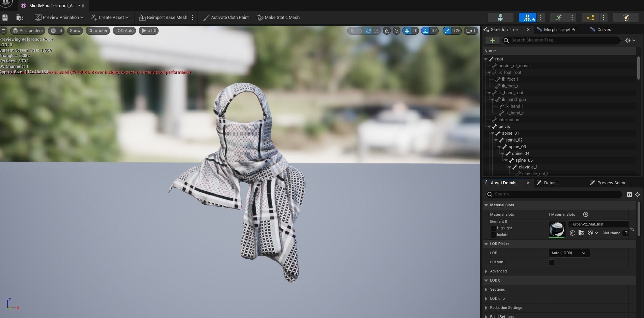Select the scale gizmo tool

coord(376,31)
